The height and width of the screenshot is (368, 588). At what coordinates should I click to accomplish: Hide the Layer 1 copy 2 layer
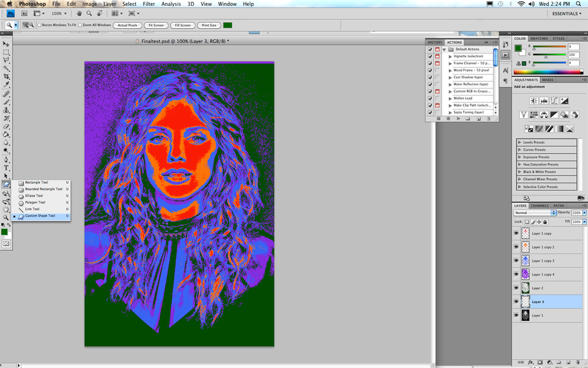(516, 247)
